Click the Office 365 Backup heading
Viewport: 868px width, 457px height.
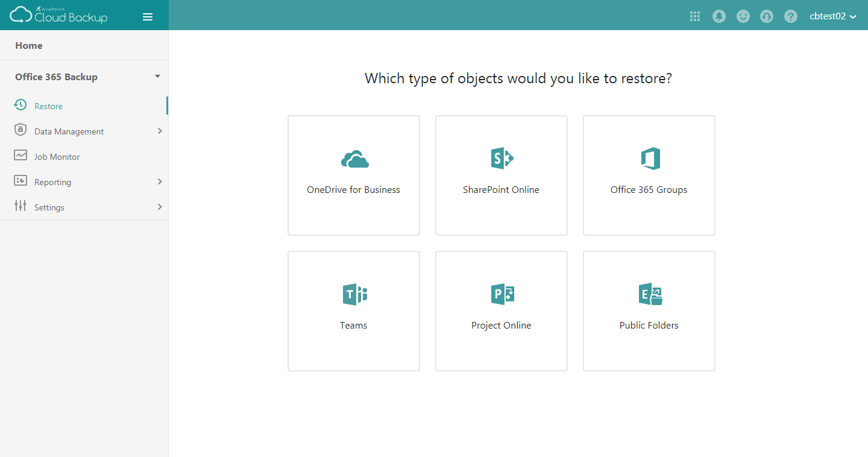point(56,77)
